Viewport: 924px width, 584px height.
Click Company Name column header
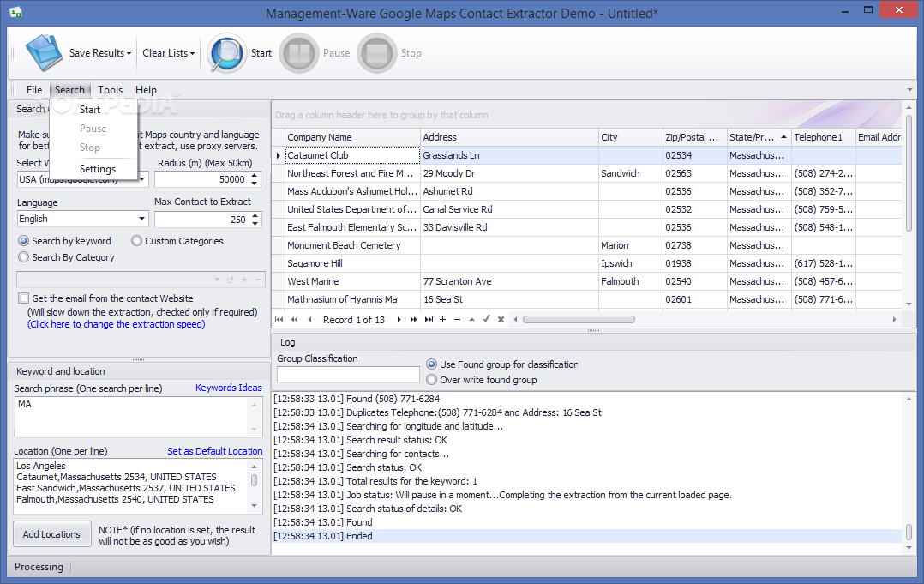[x=352, y=137]
